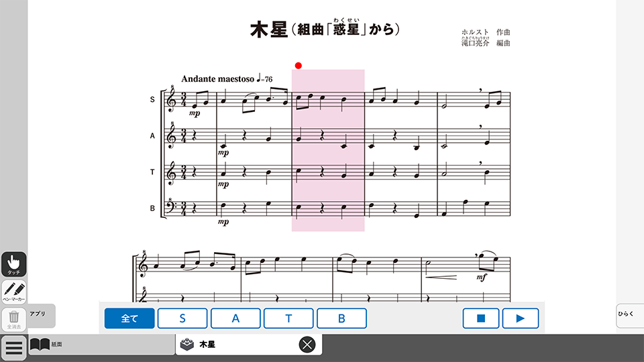Toggle the S soprano part button
The width and height of the screenshot is (644, 362).
(x=182, y=318)
